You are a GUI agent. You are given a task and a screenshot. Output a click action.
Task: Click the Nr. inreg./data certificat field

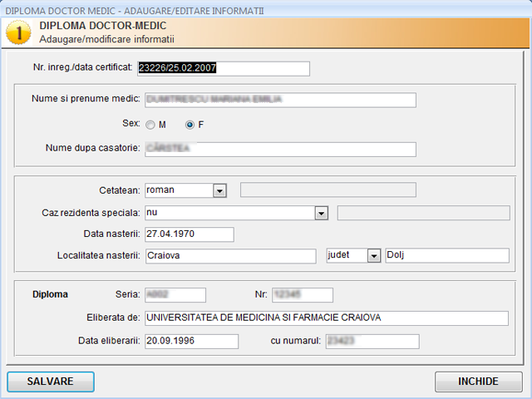tap(223, 68)
